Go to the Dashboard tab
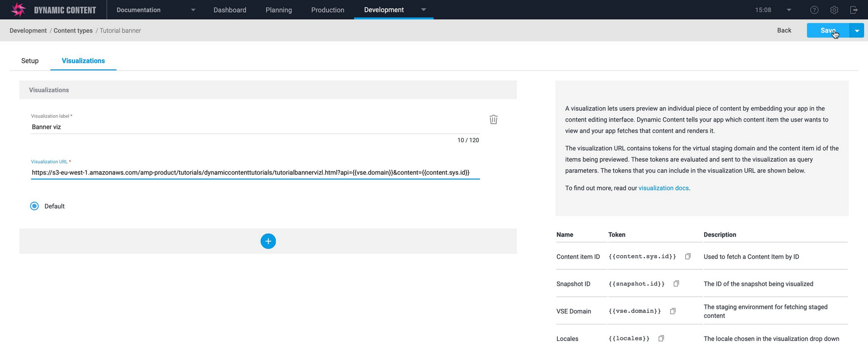 click(230, 10)
